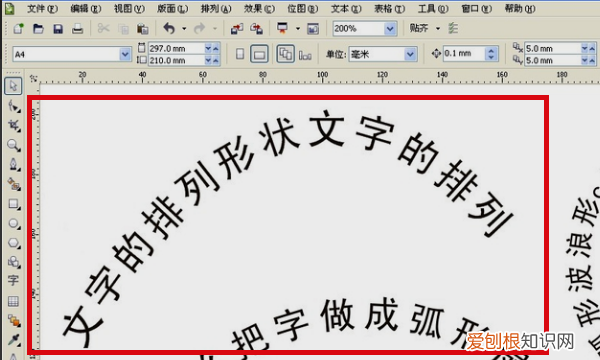
Task: Open the 200% zoom level dropdown
Action: pos(390,29)
